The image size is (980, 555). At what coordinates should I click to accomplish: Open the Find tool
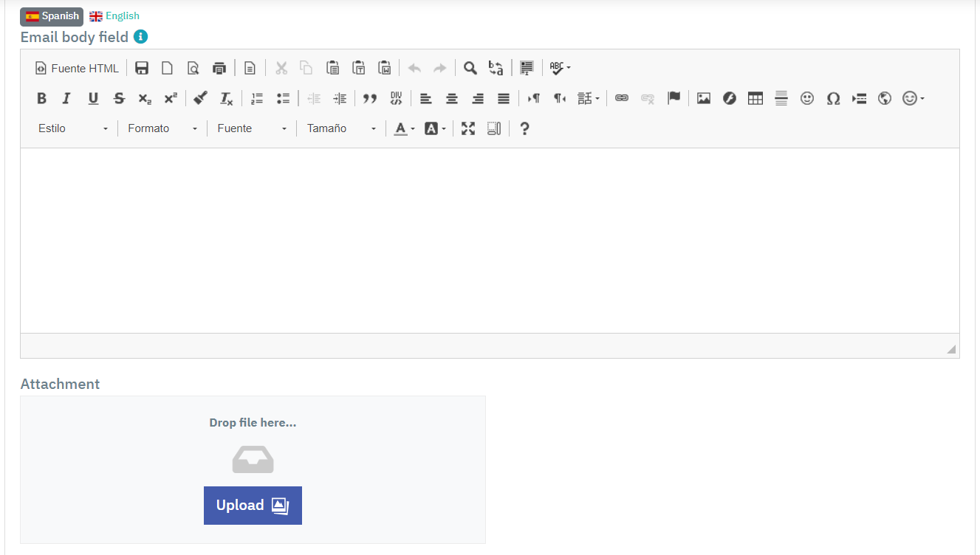pos(470,68)
